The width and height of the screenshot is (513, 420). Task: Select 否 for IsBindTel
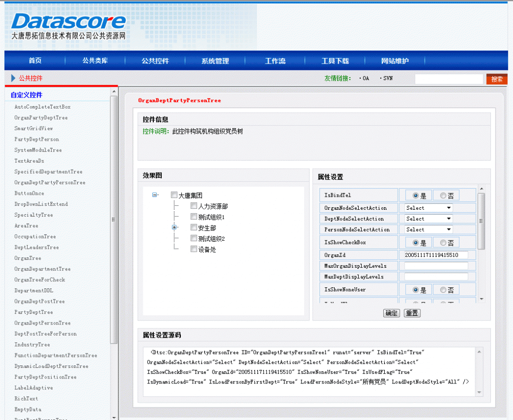click(x=443, y=196)
